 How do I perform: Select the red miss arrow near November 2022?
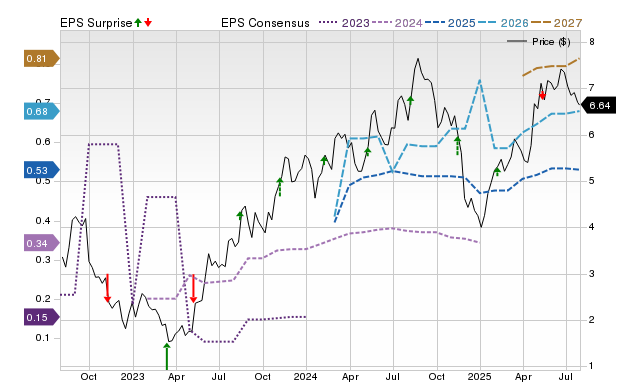pyautogui.click(x=107, y=288)
